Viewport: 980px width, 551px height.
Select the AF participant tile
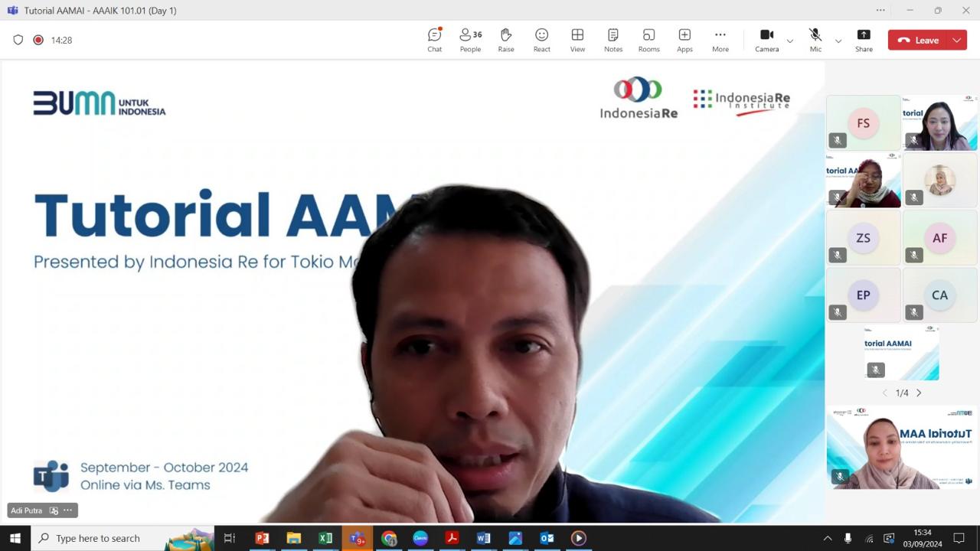click(x=939, y=237)
